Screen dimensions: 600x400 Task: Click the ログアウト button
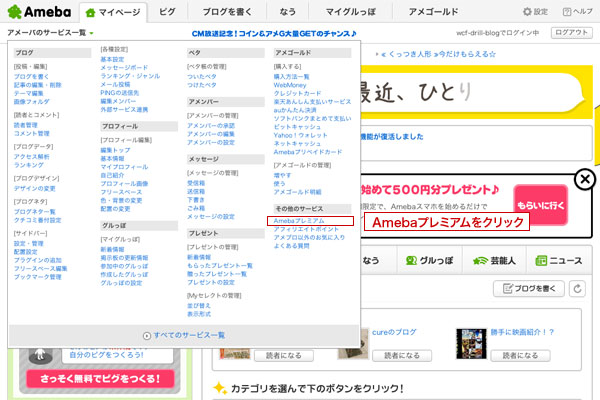click(x=571, y=33)
